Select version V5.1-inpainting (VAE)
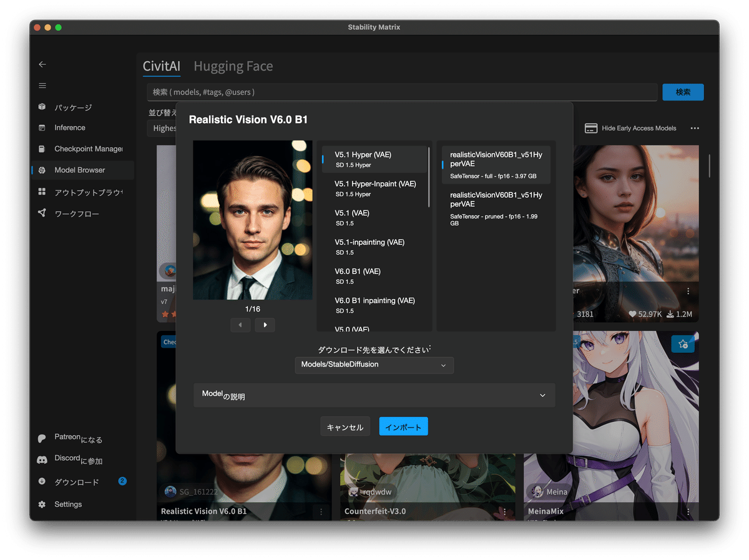 tap(374, 247)
